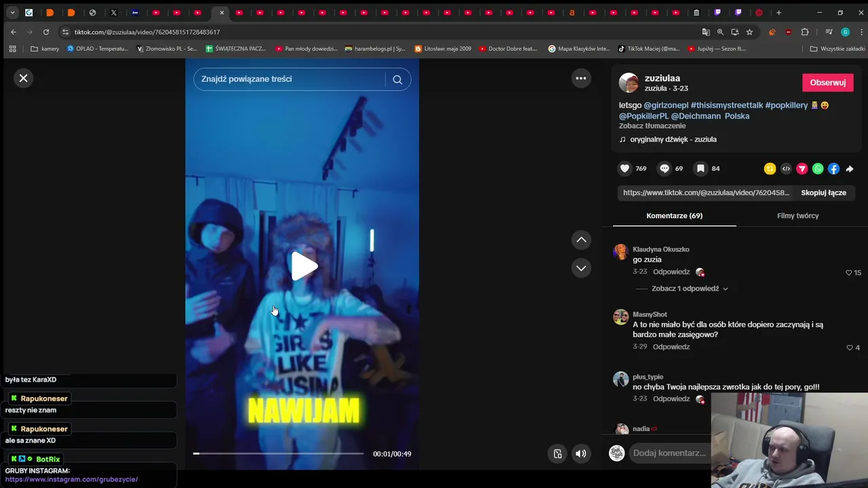Viewport: 868px width, 488px height.
Task: Open the tab search dropdown arrow
Action: 12,12
